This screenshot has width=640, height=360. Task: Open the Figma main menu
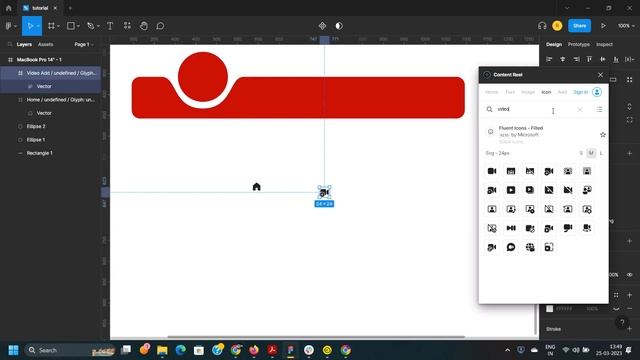click(9, 26)
